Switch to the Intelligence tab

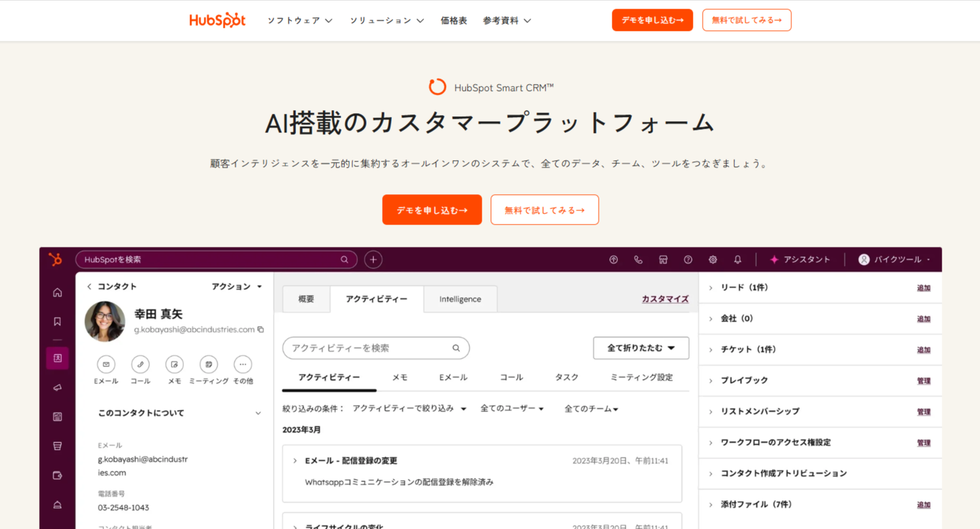pos(460,299)
